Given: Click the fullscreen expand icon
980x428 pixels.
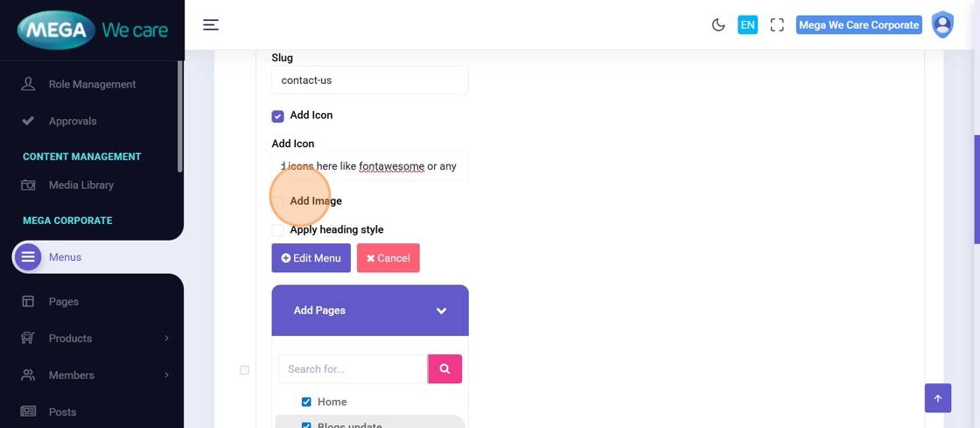Looking at the screenshot, I should (777, 25).
